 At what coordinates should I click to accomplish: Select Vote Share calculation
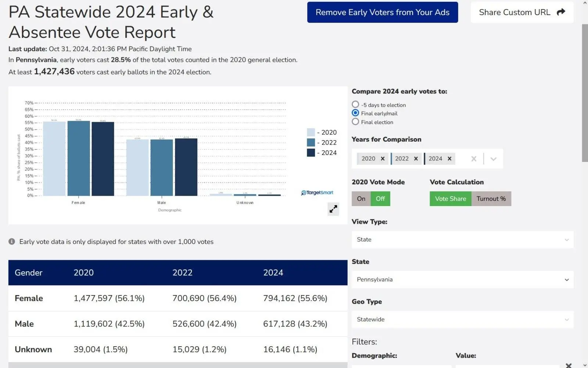450,199
